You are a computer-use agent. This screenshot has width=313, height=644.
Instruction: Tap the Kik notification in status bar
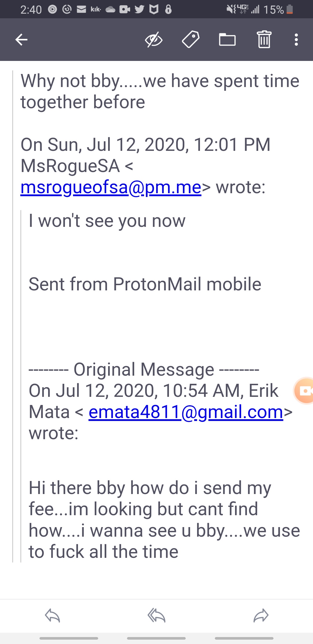[96, 10]
